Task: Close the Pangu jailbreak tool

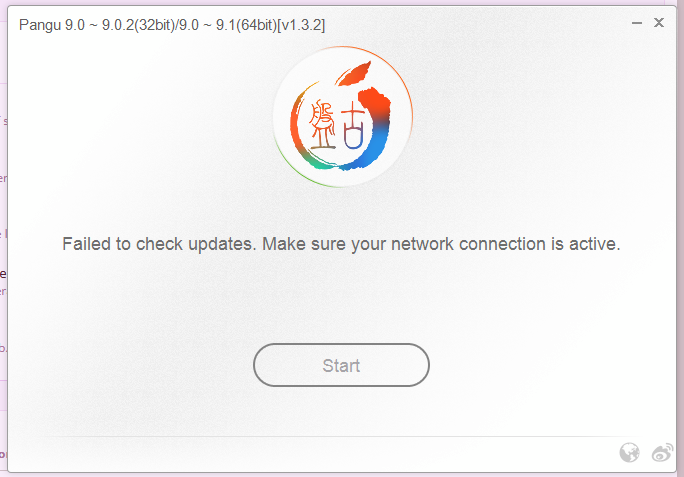Action: (x=659, y=23)
